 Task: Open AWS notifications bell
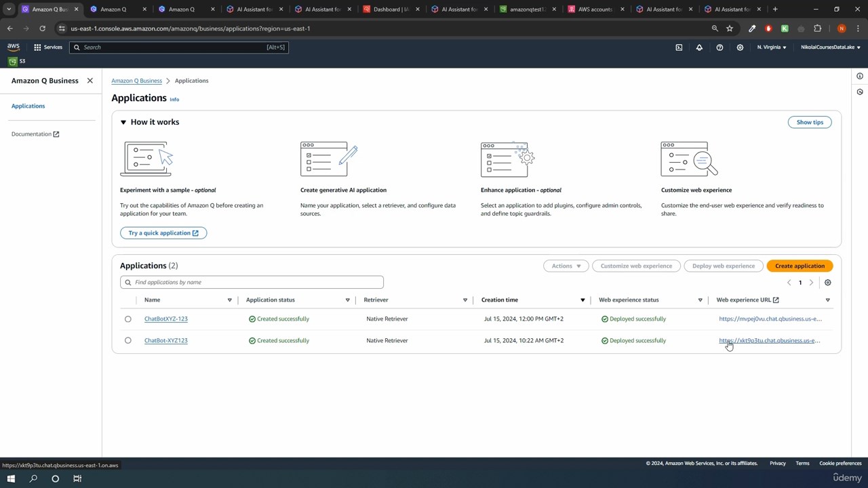point(699,47)
